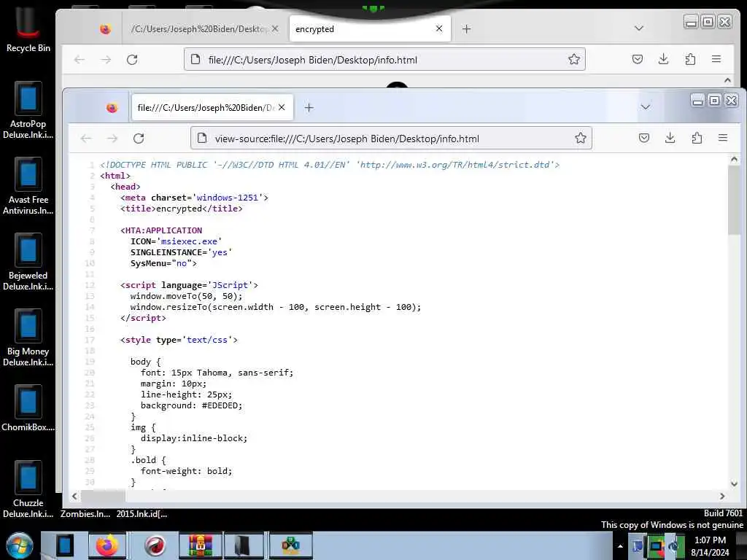This screenshot has width=747, height=560.
Task: Open a new tab in the front window
Action: pos(309,108)
